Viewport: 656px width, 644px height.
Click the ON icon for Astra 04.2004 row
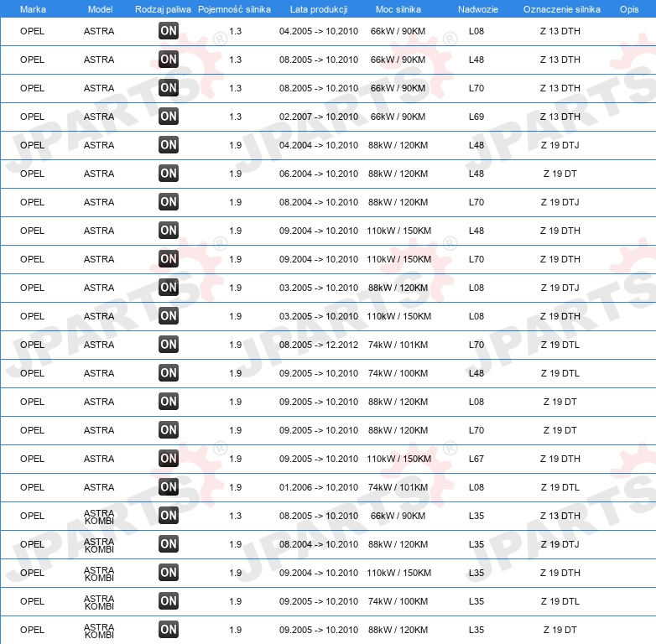click(x=169, y=145)
